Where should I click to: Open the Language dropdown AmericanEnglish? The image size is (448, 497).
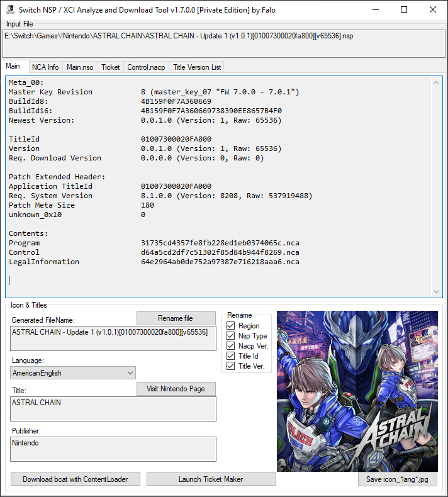73,372
